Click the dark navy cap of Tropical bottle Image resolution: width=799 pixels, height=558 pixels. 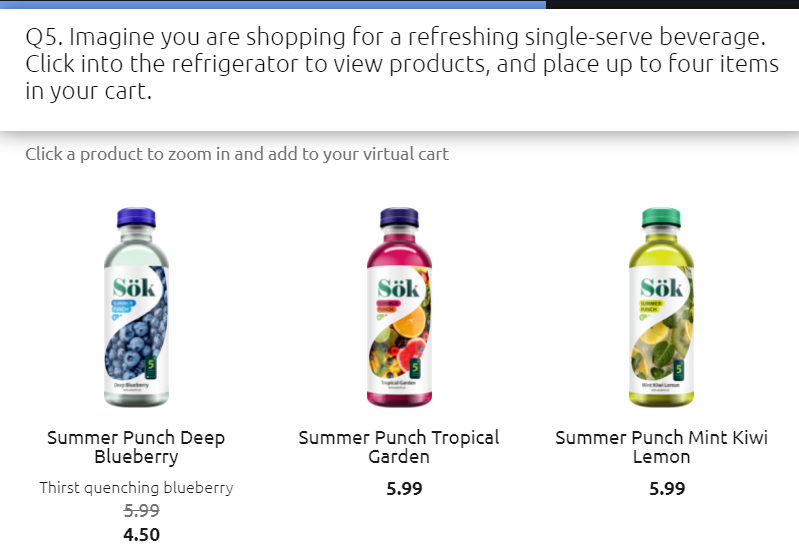coord(399,217)
